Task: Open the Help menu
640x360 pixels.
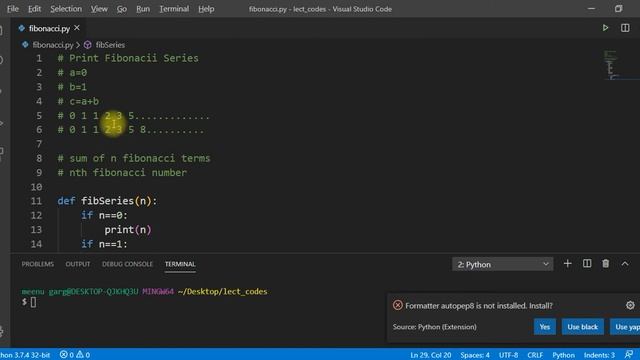Action: click(206, 9)
